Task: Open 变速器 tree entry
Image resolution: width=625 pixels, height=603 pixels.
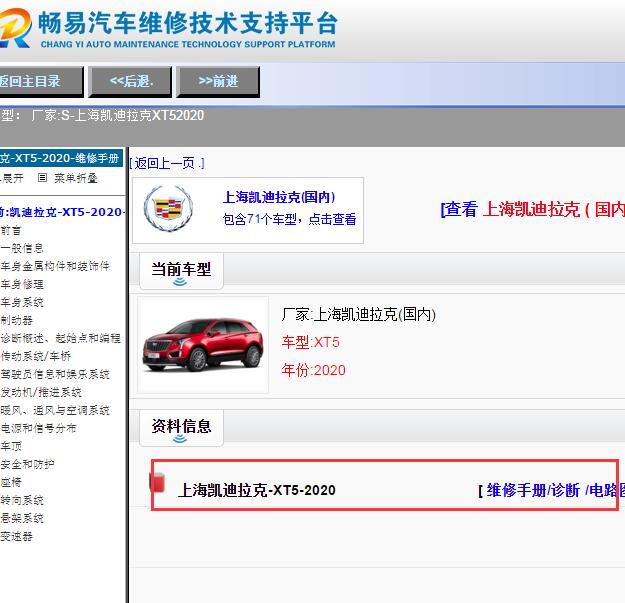Action: [x=16, y=536]
